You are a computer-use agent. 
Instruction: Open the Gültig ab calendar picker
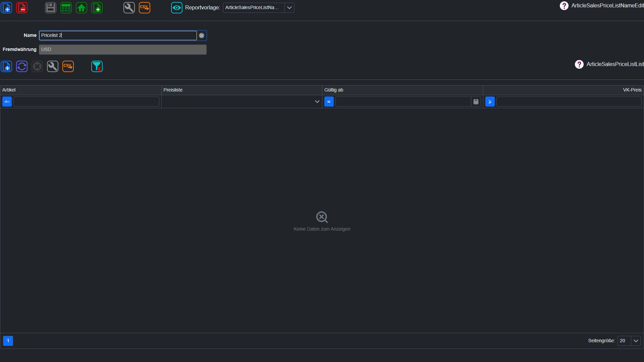(476, 102)
